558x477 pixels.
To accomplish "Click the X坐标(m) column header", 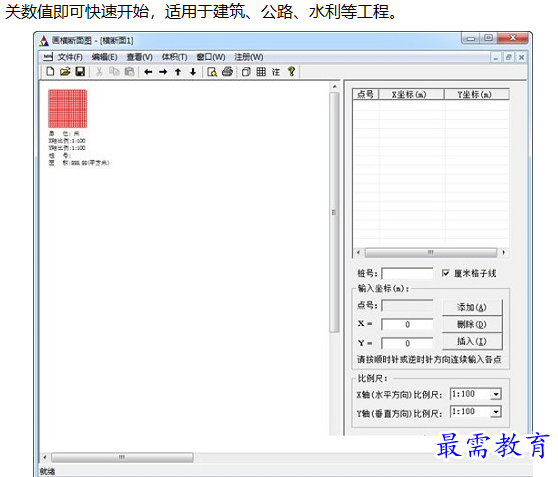I will [x=411, y=94].
